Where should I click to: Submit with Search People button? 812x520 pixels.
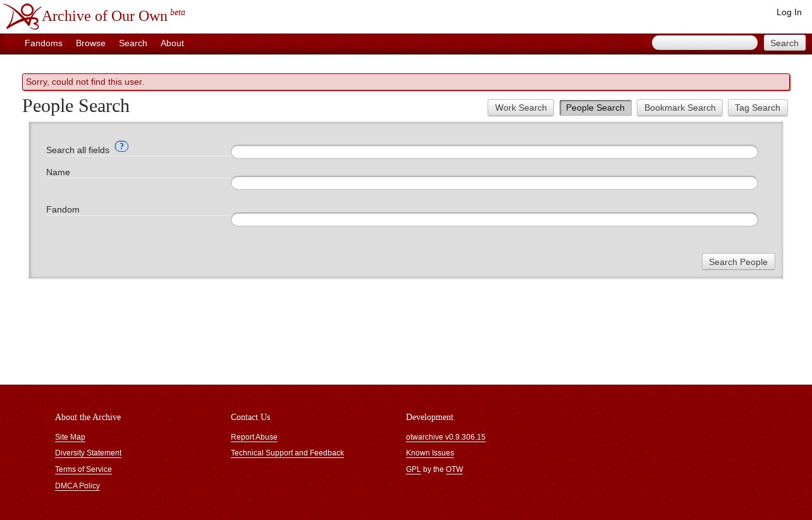(x=738, y=262)
